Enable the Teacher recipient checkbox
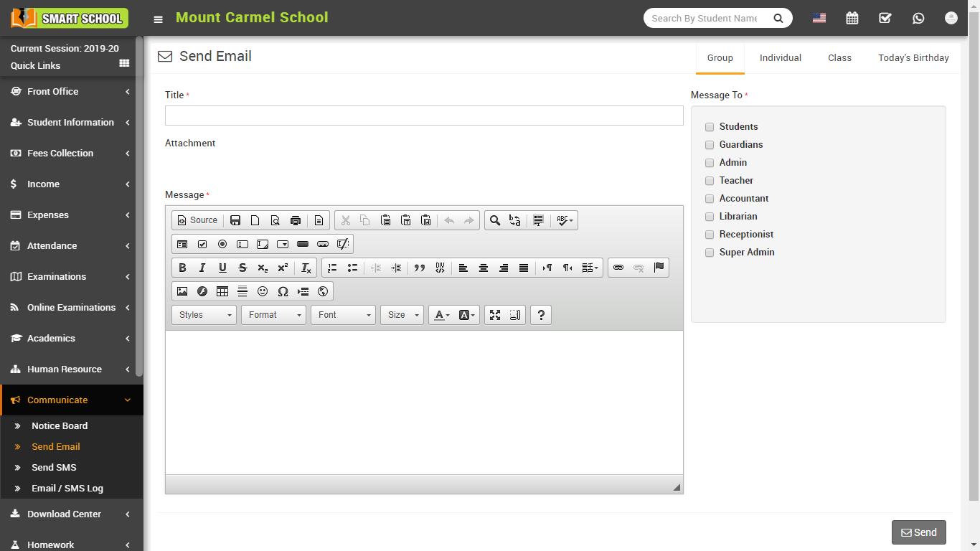The width and height of the screenshot is (980, 551). (710, 181)
